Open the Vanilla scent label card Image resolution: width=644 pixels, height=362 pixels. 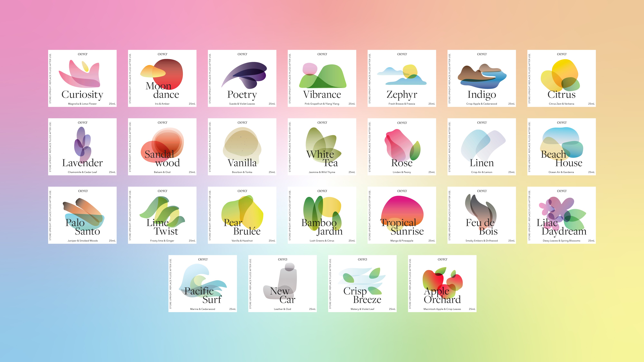[x=242, y=147]
